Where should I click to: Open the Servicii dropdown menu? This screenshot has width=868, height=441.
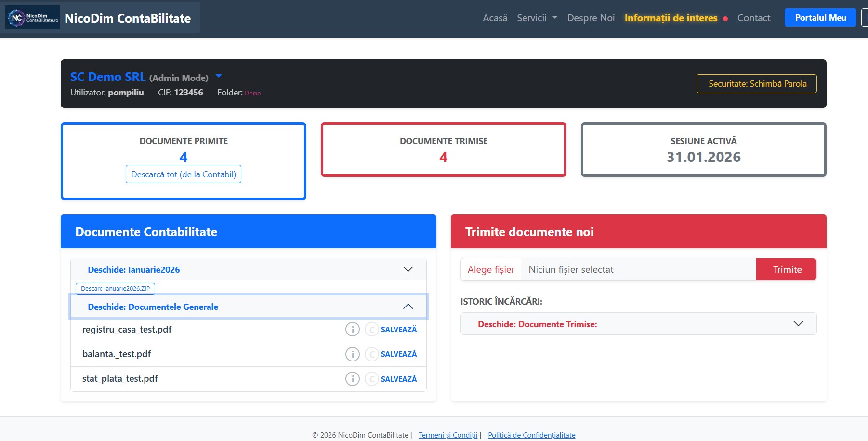coord(537,18)
